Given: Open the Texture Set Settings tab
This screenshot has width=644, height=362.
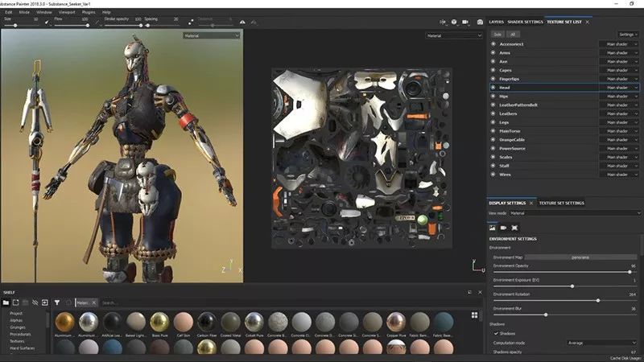Looking at the screenshot, I should [562, 204].
